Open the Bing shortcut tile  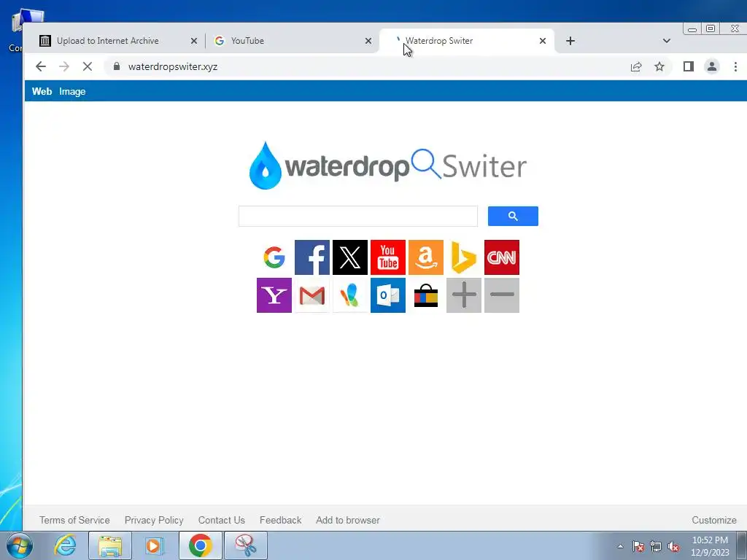tap(463, 257)
